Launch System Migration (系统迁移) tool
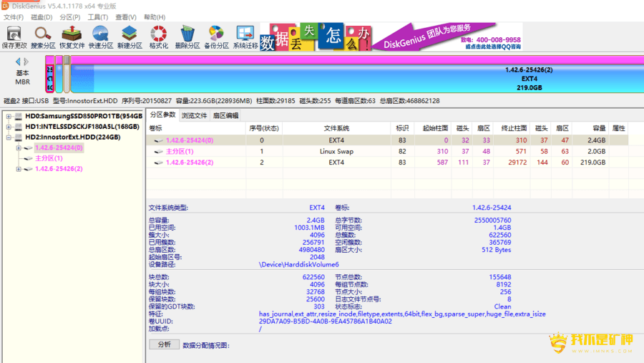The image size is (644, 363). click(x=245, y=37)
